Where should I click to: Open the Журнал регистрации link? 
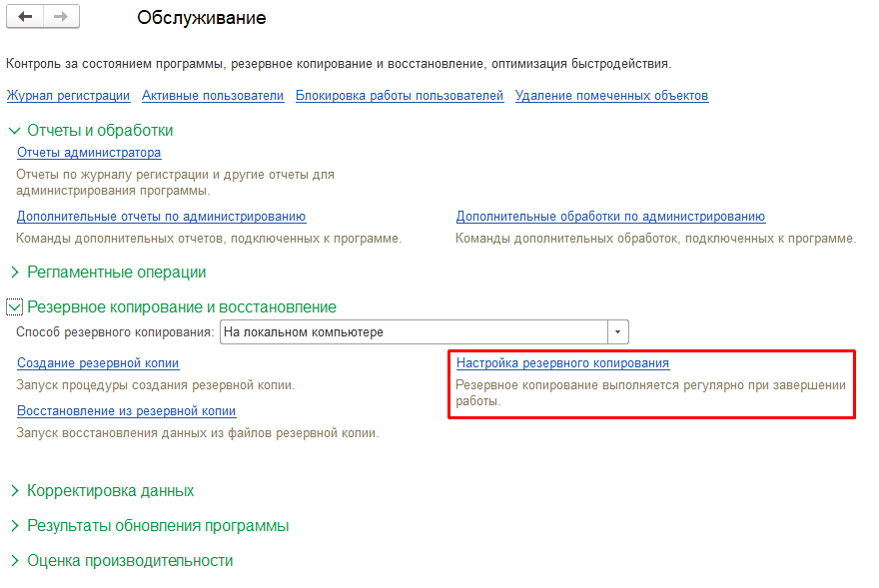pos(68,96)
